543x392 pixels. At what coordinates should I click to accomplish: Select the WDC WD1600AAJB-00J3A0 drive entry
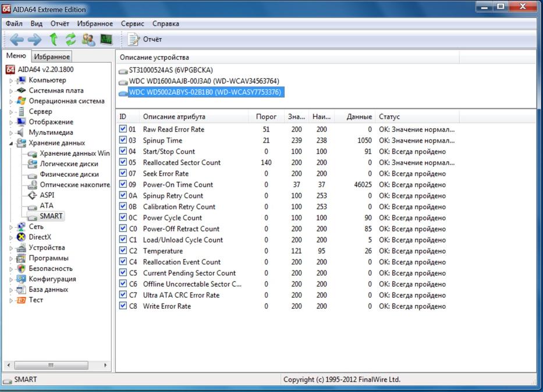point(204,81)
